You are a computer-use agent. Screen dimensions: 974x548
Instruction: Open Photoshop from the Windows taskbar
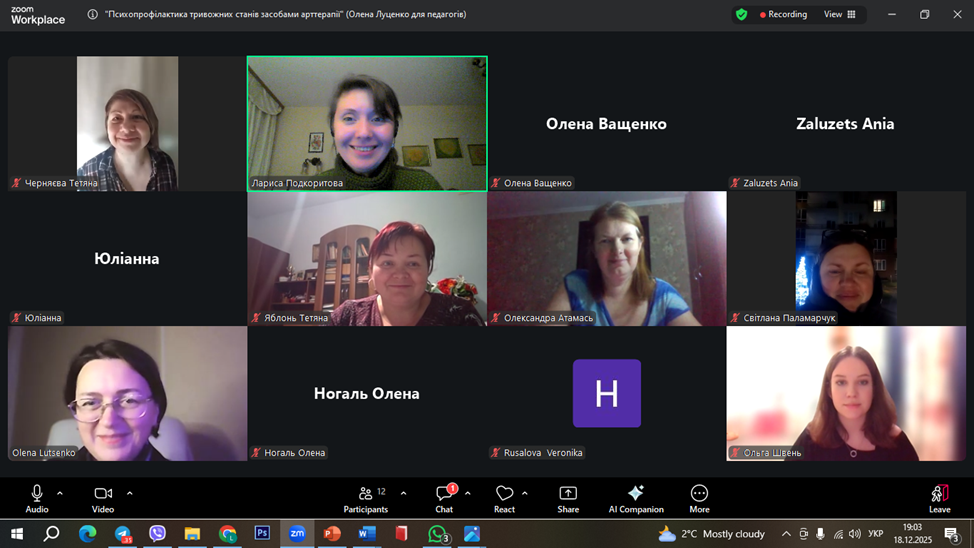262,534
